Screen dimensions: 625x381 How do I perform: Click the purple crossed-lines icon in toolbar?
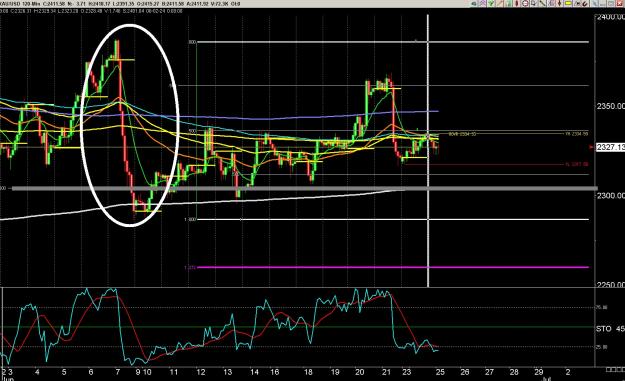point(483,3)
